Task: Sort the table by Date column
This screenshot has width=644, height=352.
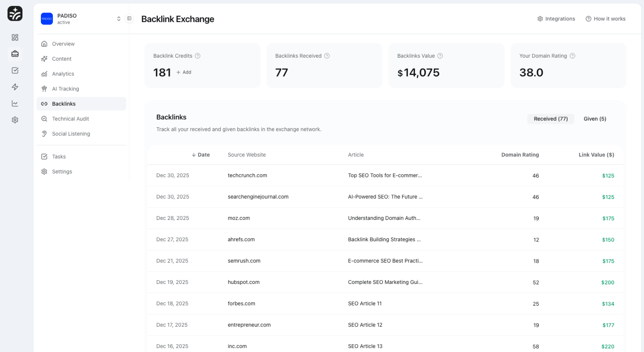Action: (x=201, y=155)
